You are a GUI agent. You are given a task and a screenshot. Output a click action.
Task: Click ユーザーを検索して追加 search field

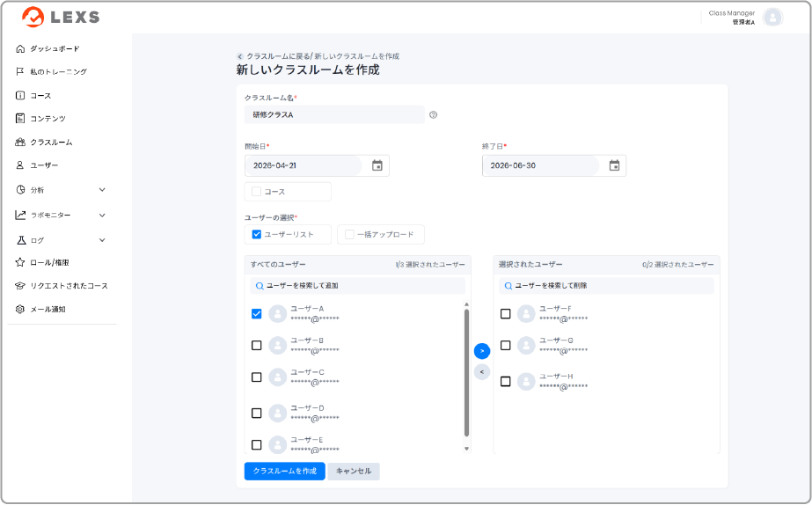tap(358, 286)
